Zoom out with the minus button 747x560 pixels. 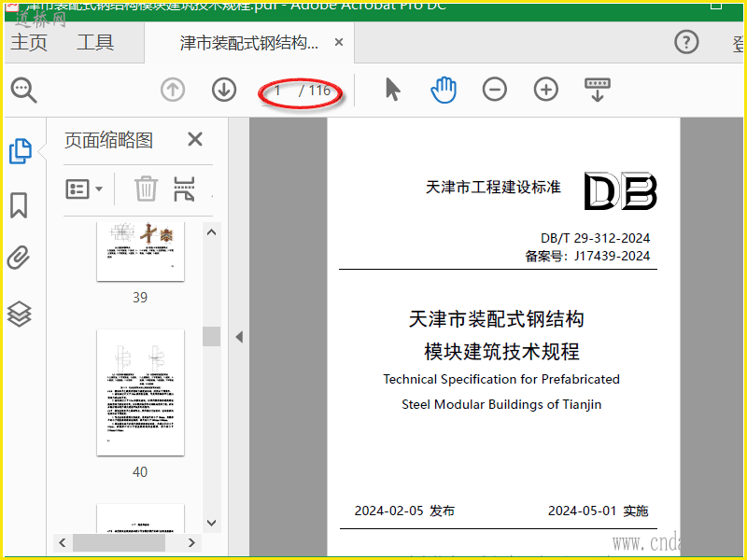coord(495,90)
